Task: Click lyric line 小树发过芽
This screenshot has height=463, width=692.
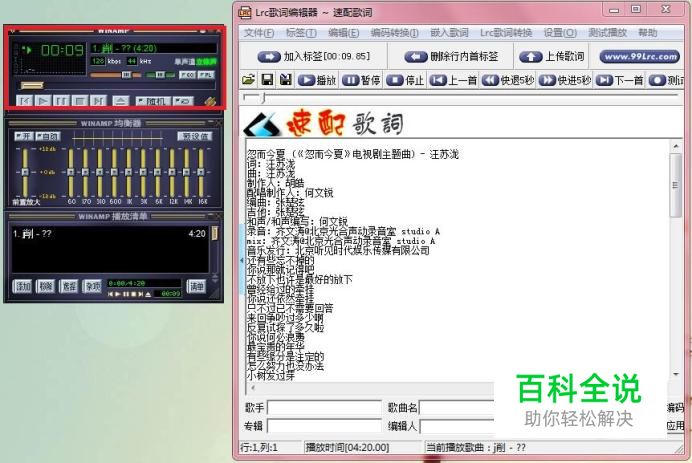Action: pos(271,376)
